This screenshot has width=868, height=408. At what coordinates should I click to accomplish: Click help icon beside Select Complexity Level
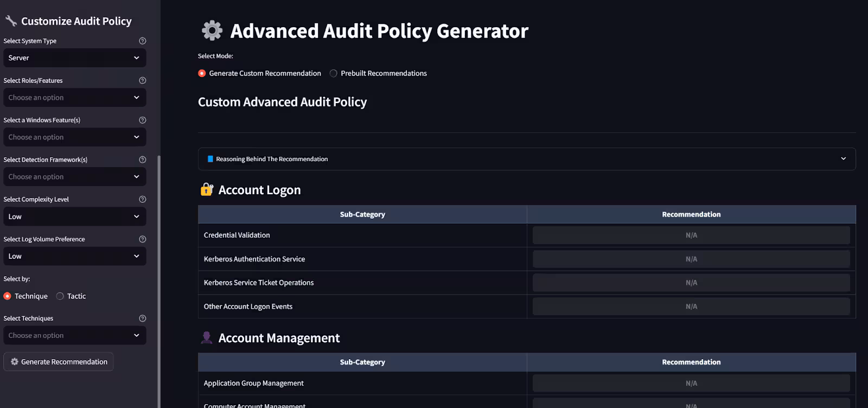pos(143,199)
